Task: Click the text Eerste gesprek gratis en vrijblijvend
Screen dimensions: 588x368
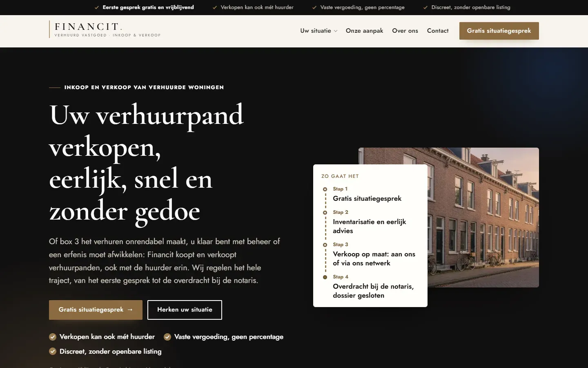Action: click(x=148, y=7)
